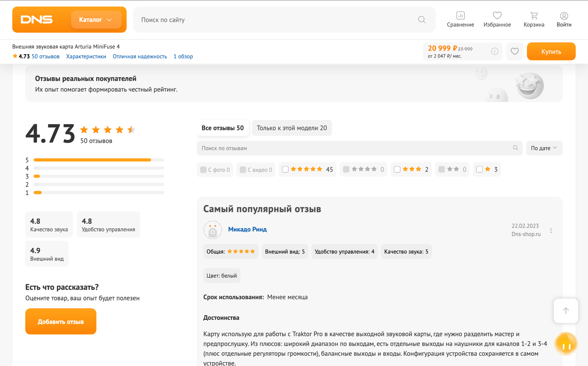The width and height of the screenshot is (588, 366).
Task: Click the 4.9 Внешний вид rating card
Action: click(47, 254)
